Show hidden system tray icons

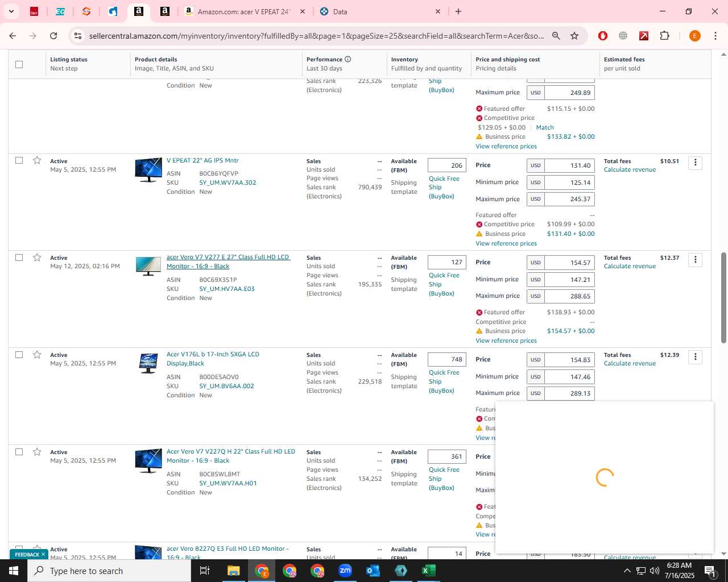[x=627, y=571]
